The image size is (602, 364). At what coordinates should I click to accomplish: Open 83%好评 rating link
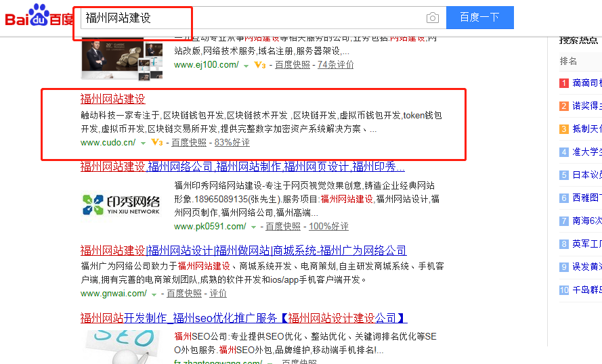232,143
